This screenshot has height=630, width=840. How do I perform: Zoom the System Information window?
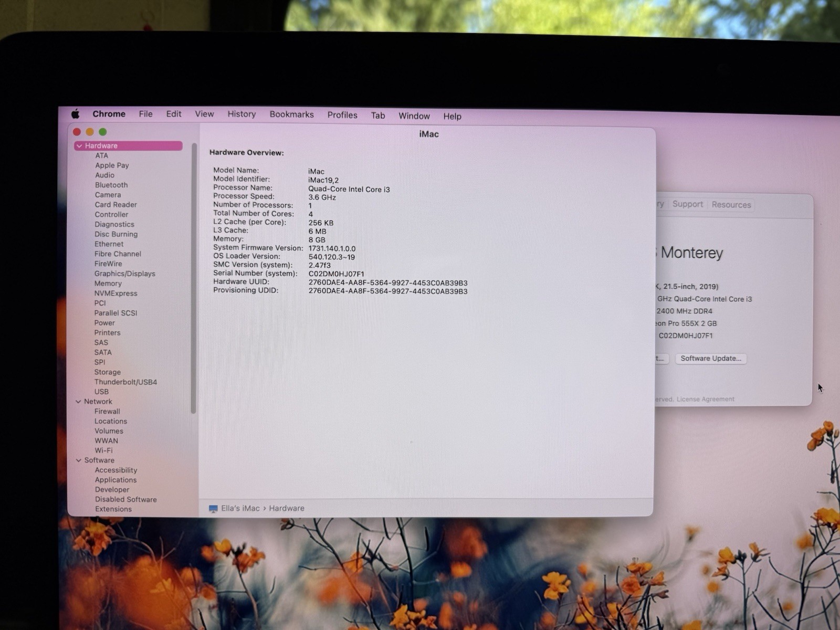pyautogui.click(x=103, y=132)
